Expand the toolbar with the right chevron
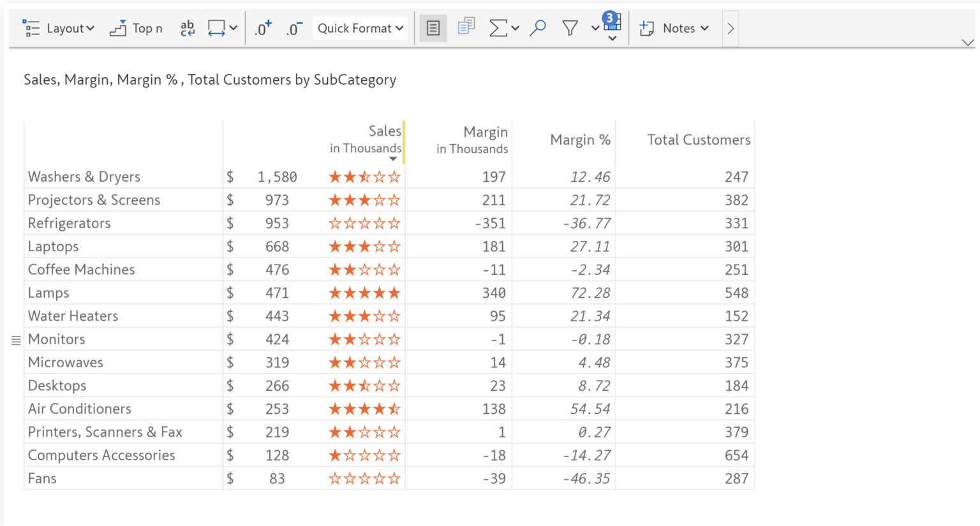This screenshot has width=980, height=526. 729,27
